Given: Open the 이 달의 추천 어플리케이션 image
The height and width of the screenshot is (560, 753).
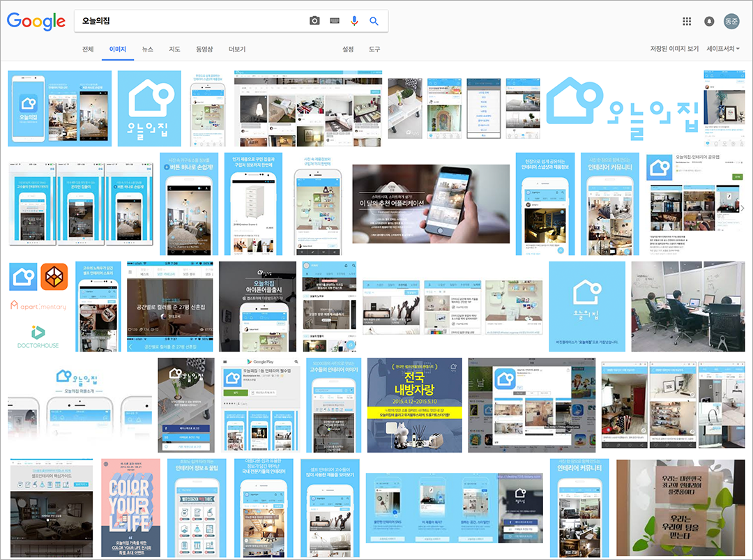Looking at the screenshot, I should tap(431, 204).
